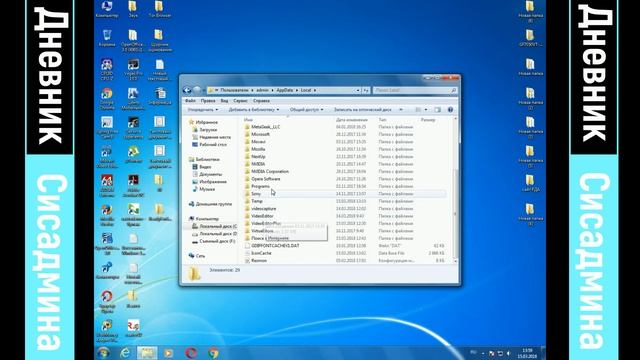Image resolution: width=640 pixels, height=360 pixels.
Task: Click Пользователи in the address breadcrumb
Action: tap(234, 90)
